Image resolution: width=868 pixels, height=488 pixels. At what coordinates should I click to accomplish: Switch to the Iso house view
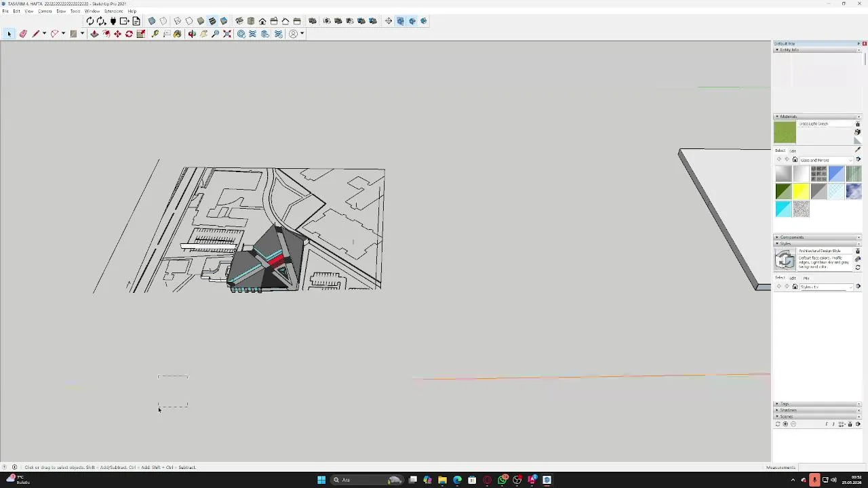tap(239, 21)
